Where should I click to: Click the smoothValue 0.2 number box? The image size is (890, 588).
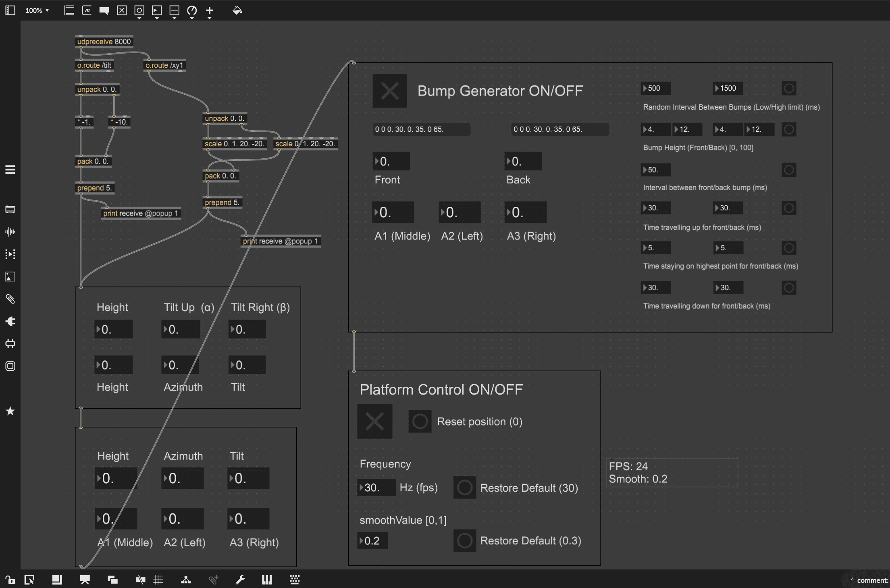coord(373,541)
